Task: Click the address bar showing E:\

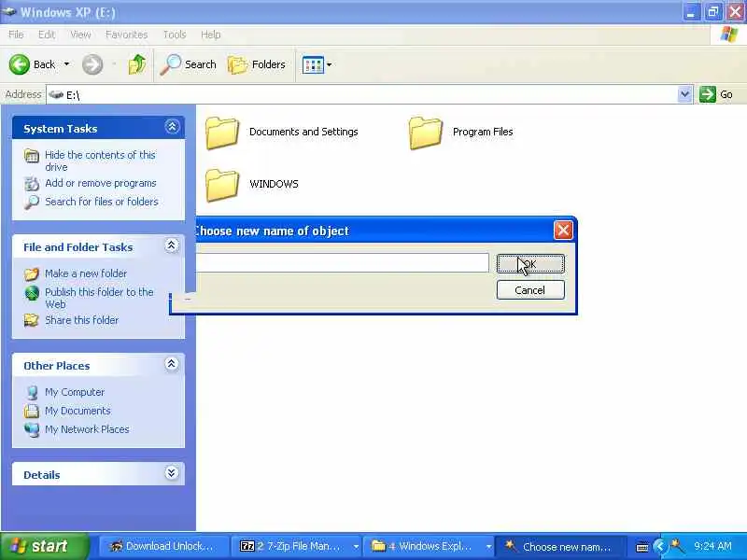Action: [362, 95]
